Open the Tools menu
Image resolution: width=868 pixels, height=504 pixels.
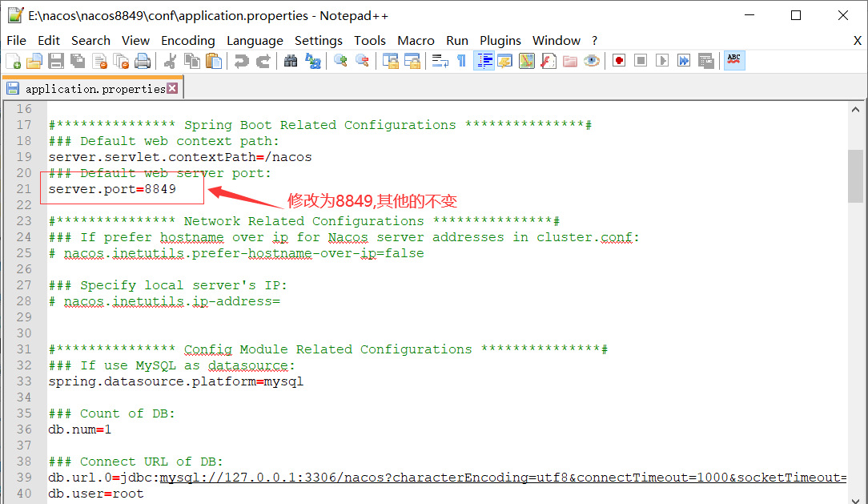click(x=370, y=40)
